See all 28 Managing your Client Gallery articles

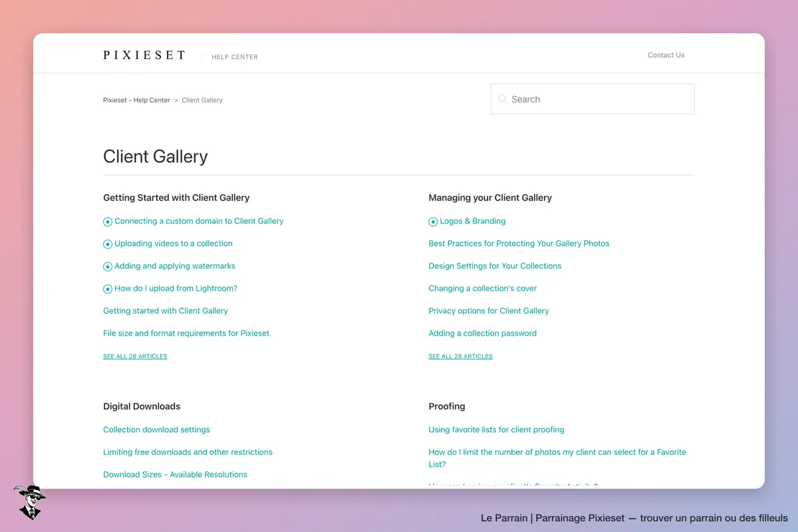pos(460,356)
